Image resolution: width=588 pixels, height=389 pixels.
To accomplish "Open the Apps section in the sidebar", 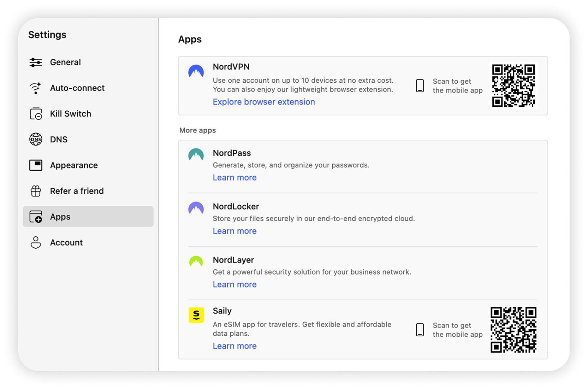I will 60,217.
